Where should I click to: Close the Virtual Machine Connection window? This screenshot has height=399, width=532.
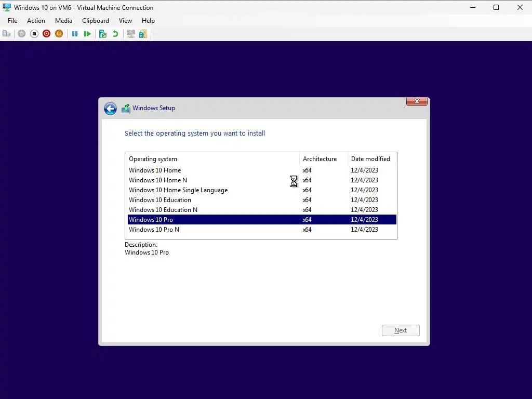click(520, 7)
